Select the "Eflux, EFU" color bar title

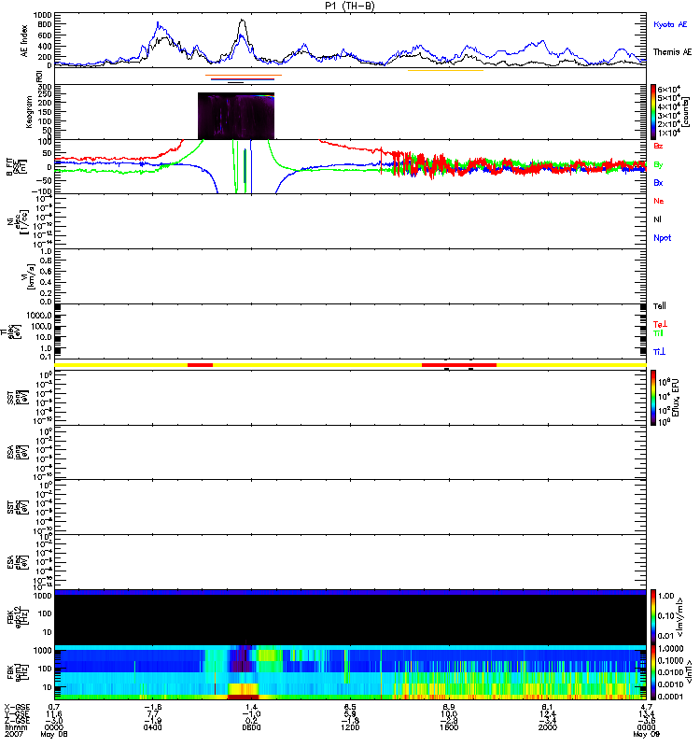(676, 398)
